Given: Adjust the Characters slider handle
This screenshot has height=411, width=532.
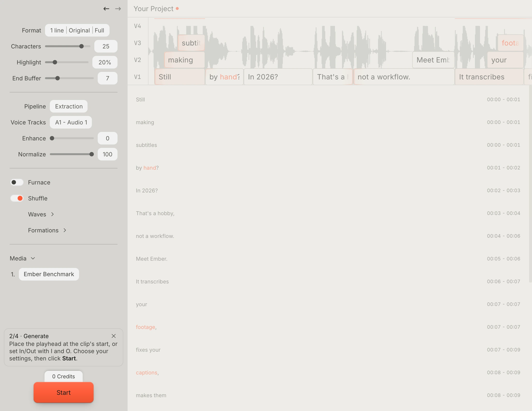Looking at the screenshot, I should [x=81, y=46].
